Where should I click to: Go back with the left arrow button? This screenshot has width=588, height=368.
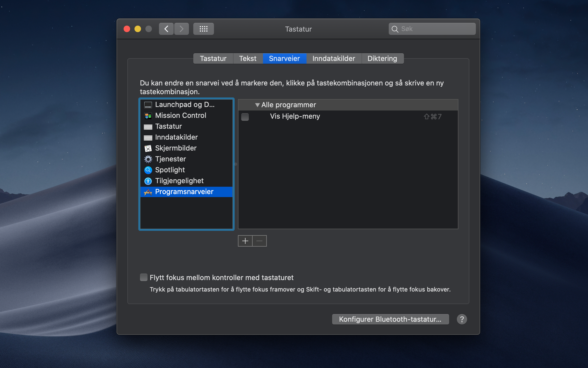coord(166,29)
